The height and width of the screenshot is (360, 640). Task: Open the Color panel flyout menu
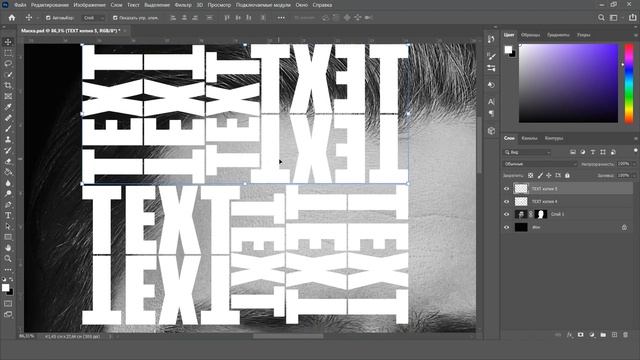coord(636,35)
